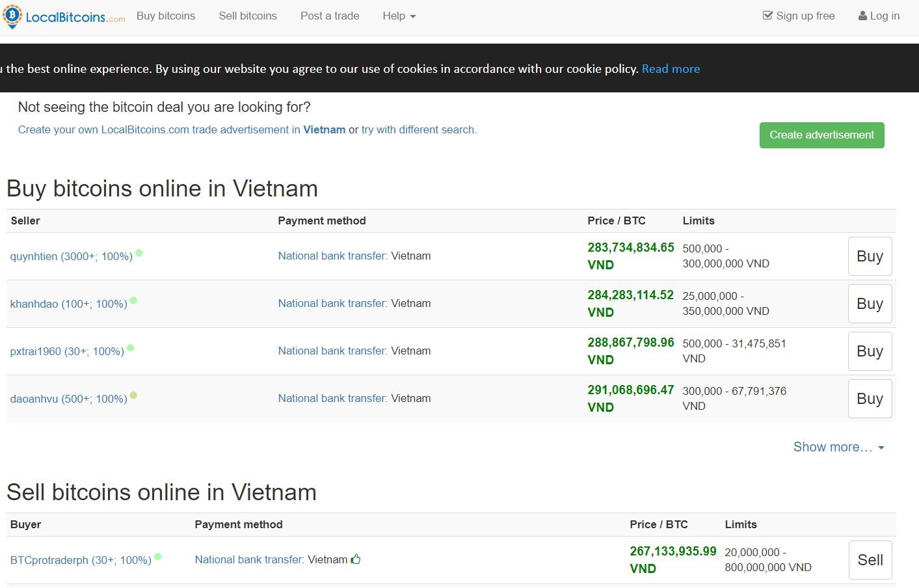Open National bank transfer link in daoanhvu row
The height and width of the screenshot is (588, 919).
332,398
